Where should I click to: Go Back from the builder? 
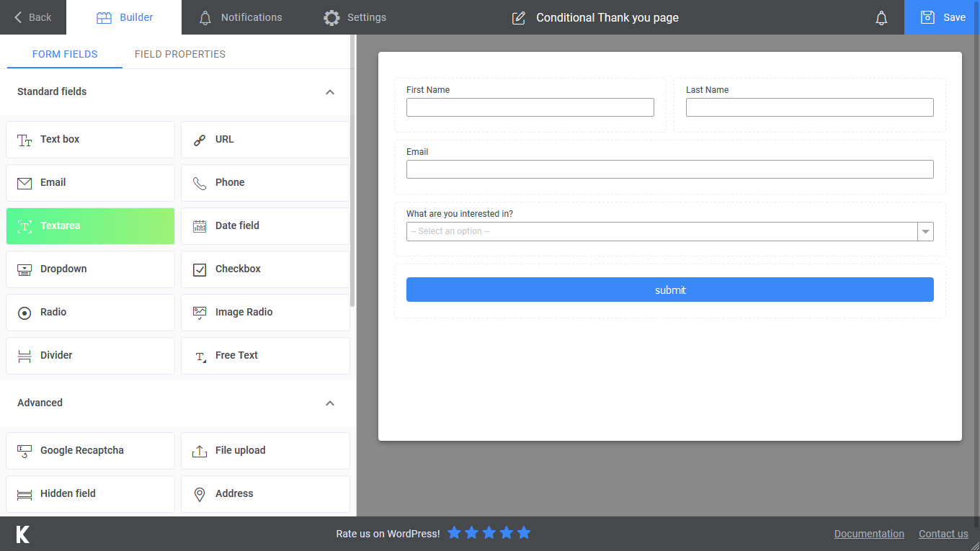(33, 17)
